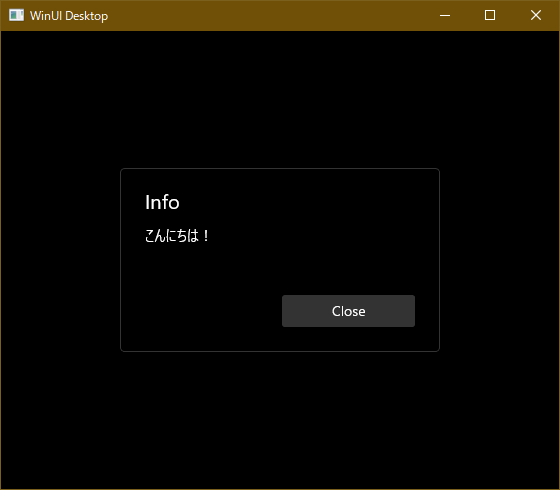Click the WinUI Desktop app icon

pyautogui.click(x=16, y=15)
